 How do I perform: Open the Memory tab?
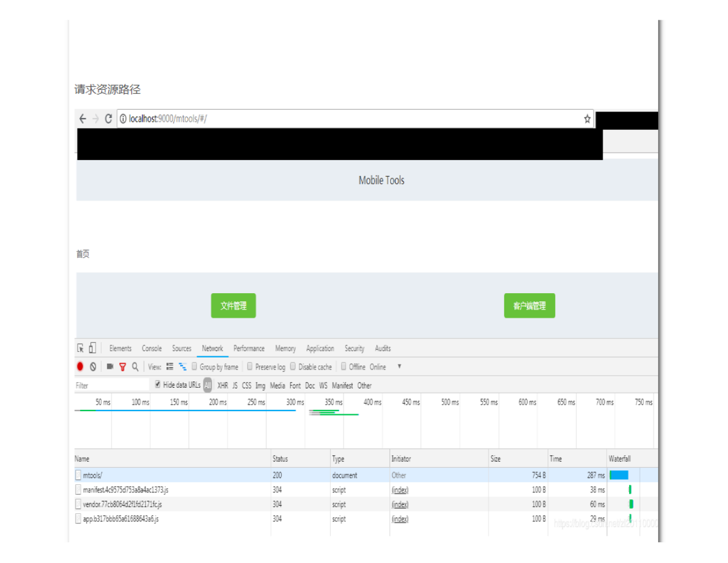coord(285,349)
